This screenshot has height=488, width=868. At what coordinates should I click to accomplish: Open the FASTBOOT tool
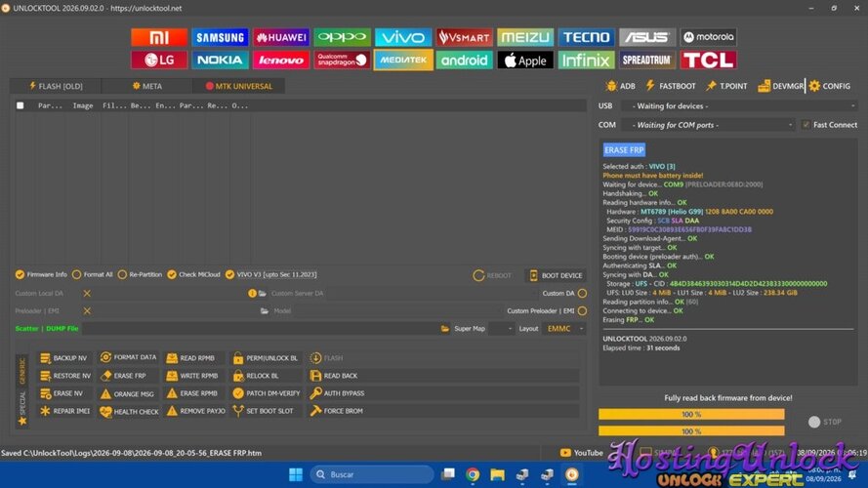(x=671, y=86)
